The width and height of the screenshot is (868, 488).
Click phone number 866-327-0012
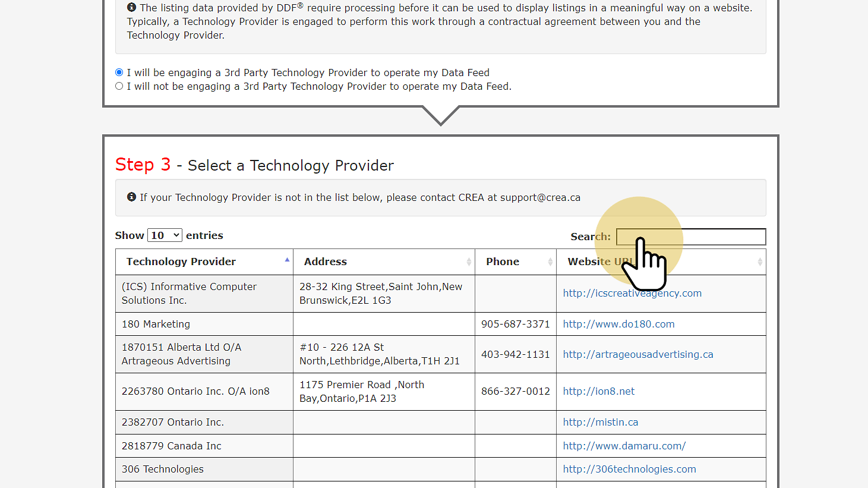[x=516, y=391]
